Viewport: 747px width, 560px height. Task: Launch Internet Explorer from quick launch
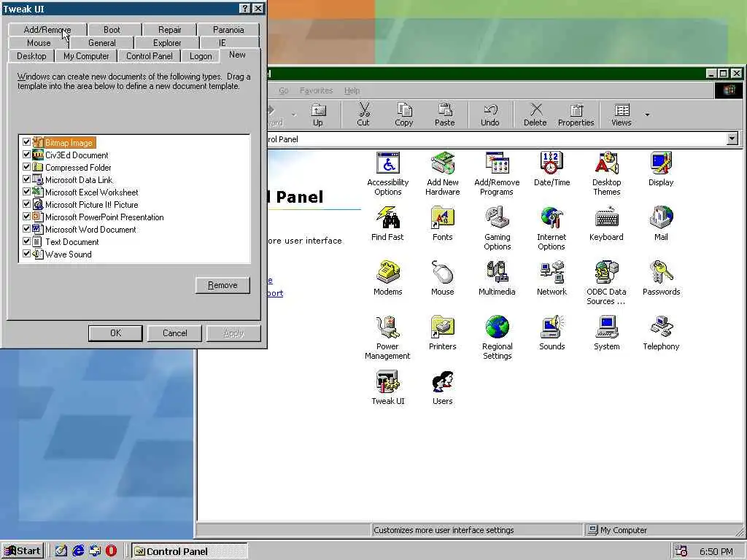pyautogui.click(x=77, y=551)
